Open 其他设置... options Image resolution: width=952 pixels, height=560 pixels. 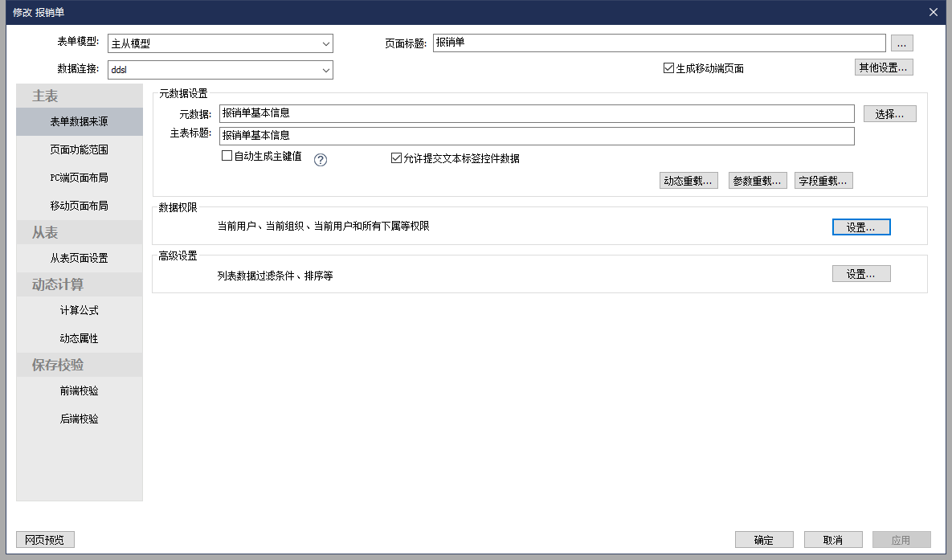(883, 67)
